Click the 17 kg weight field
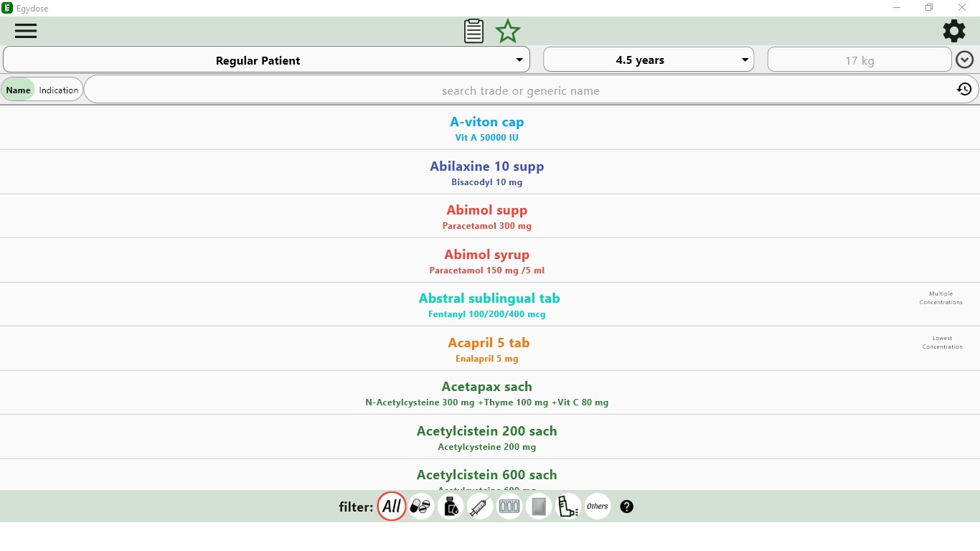This screenshot has height=551, width=980. click(859, 60)
